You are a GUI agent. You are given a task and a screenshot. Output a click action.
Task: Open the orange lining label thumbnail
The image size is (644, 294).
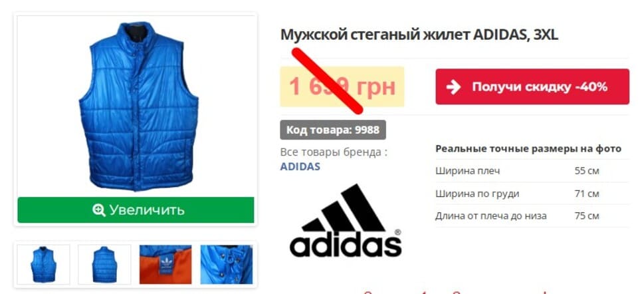pyautogui.click(x=165, y=264)
